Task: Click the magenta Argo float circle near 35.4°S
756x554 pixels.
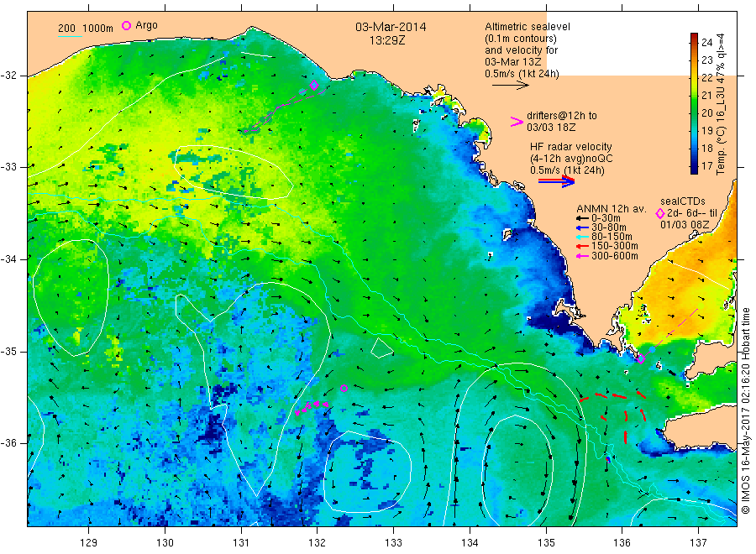Action: point(344,389)
